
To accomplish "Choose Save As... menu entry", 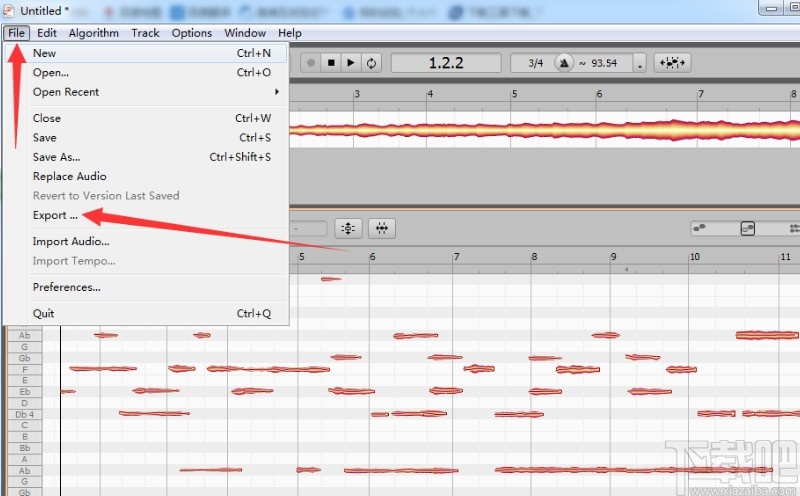I will (146, 157).
